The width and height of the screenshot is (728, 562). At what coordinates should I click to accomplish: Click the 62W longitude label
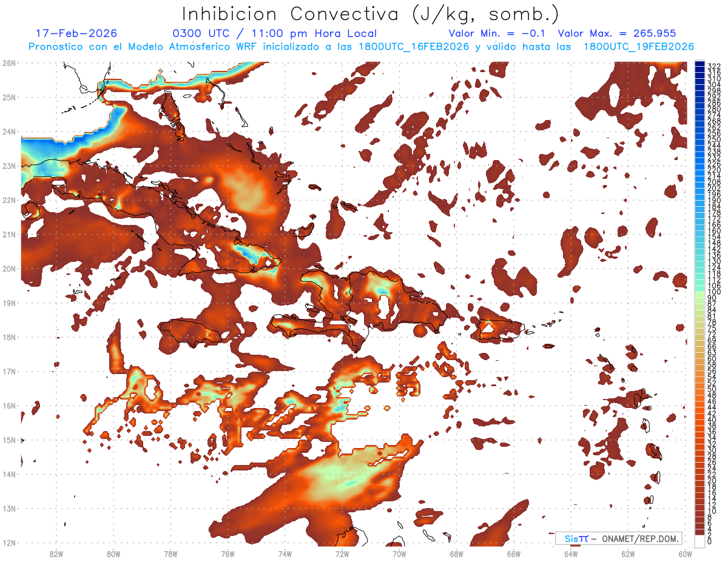[x=628, y=554]
